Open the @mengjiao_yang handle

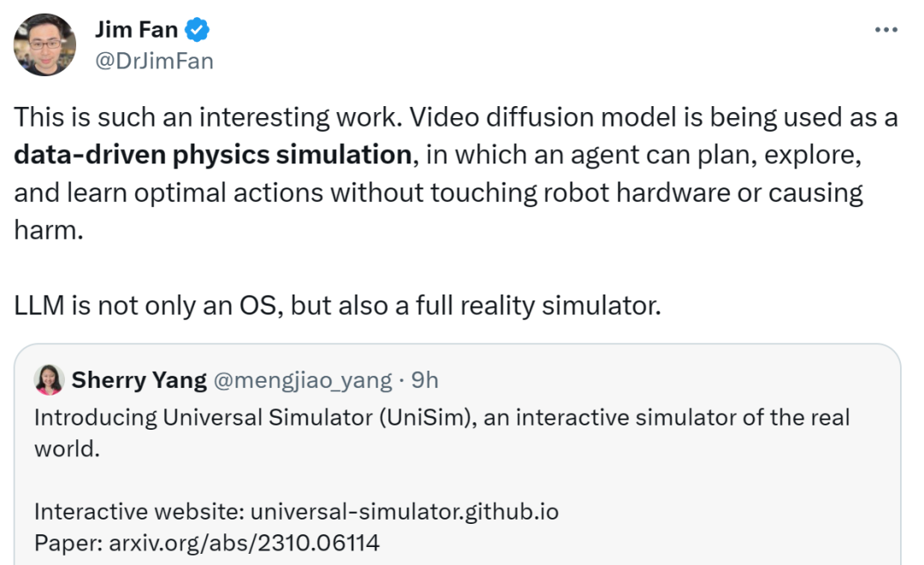click(302, 379)
